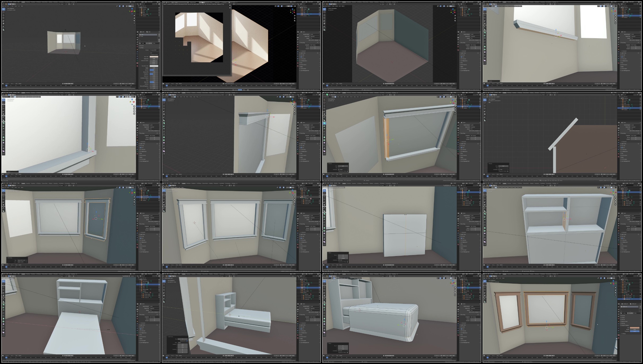Screen dimensions: 643x364
Task: Hide Light via eye icon in distant-room outliner
Action: 159,11
